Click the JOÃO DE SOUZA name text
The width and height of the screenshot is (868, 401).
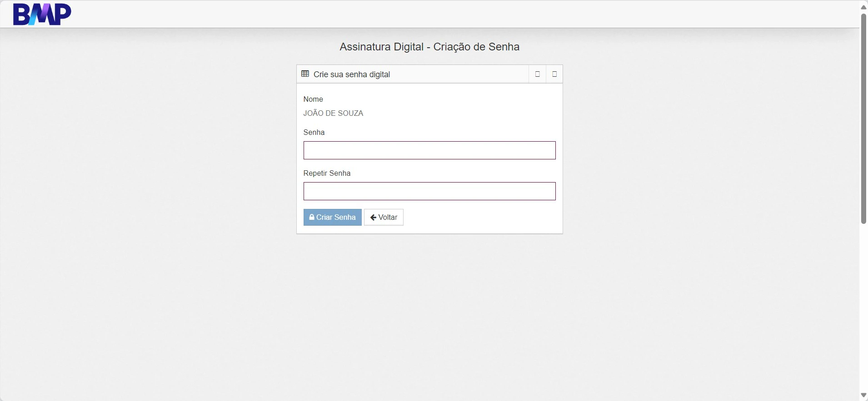333,113
